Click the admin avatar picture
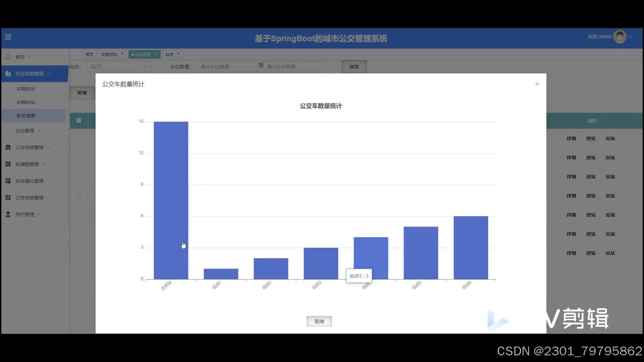The height and width of the screenshot is (362, 644). coord(619,37)
